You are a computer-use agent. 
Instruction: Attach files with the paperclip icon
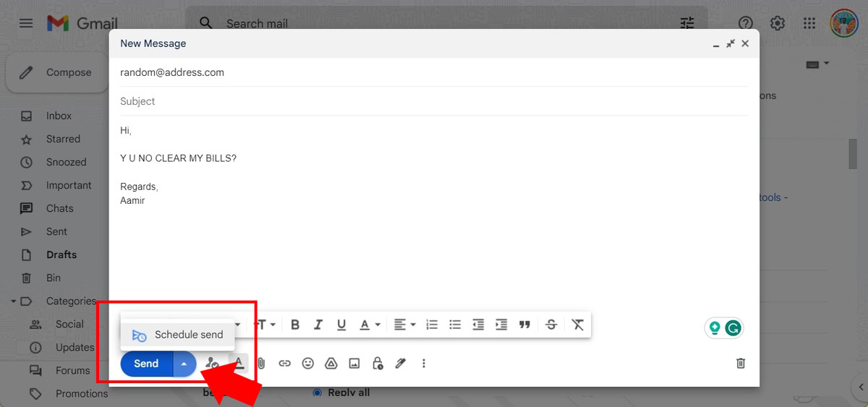262,364
